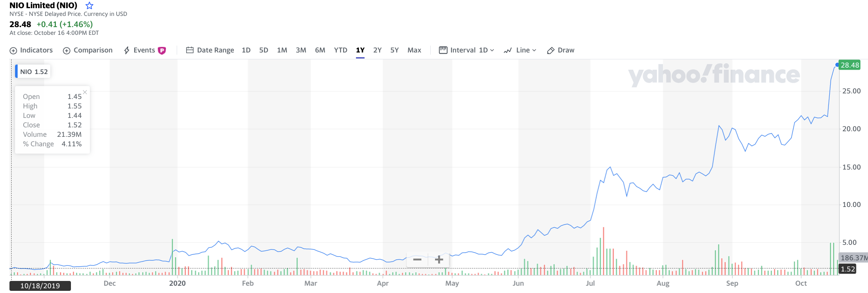
Task: Click the Open 1.45 value in tooltip
Action: (x=74, y=96)
